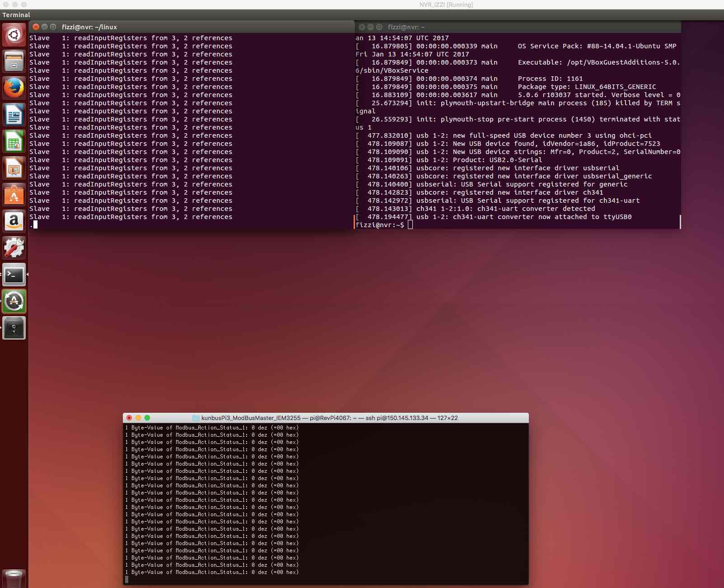The width and height of the screenshot is (724, 588).
Task: Click the last readInputRegisters output line
Action: coord(131,217)
